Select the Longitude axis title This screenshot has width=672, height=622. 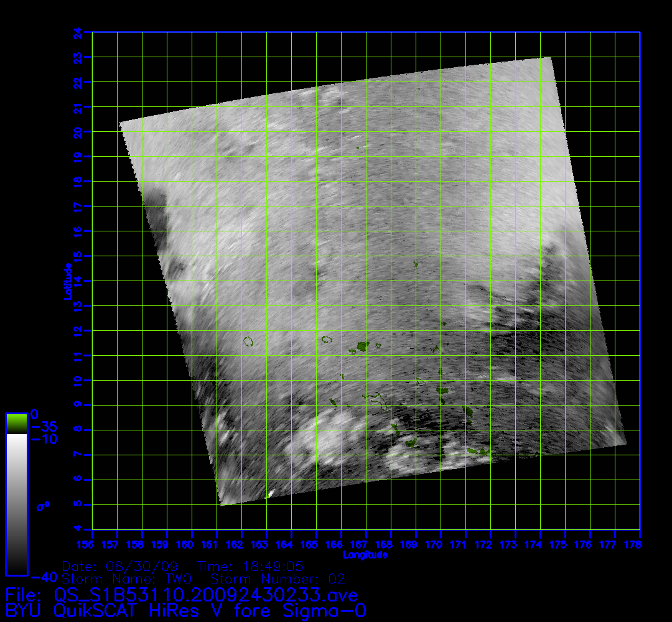click(366, 555)
